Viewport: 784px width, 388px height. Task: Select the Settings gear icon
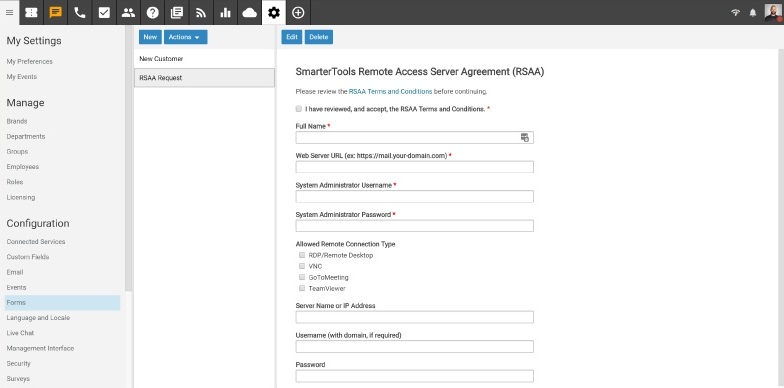[274, 12]
